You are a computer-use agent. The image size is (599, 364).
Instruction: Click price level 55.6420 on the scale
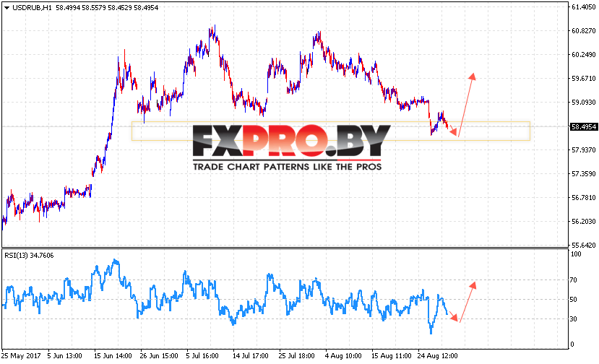point(583,245)
